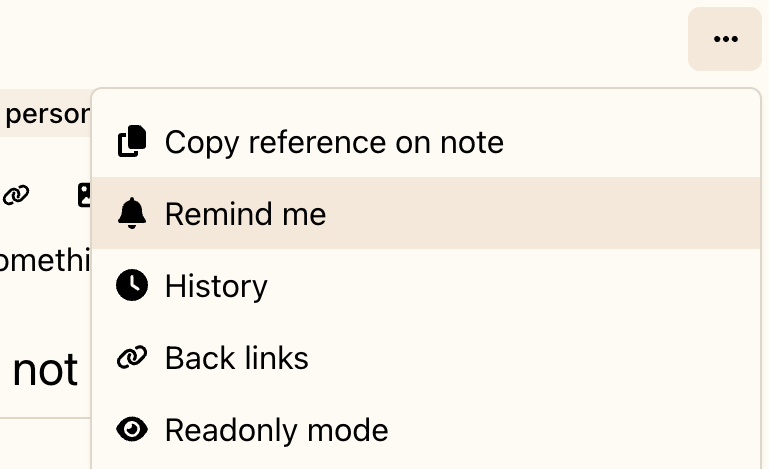Click the bell reminder icon
Viewport: 769px width, 469px height.
132,213
